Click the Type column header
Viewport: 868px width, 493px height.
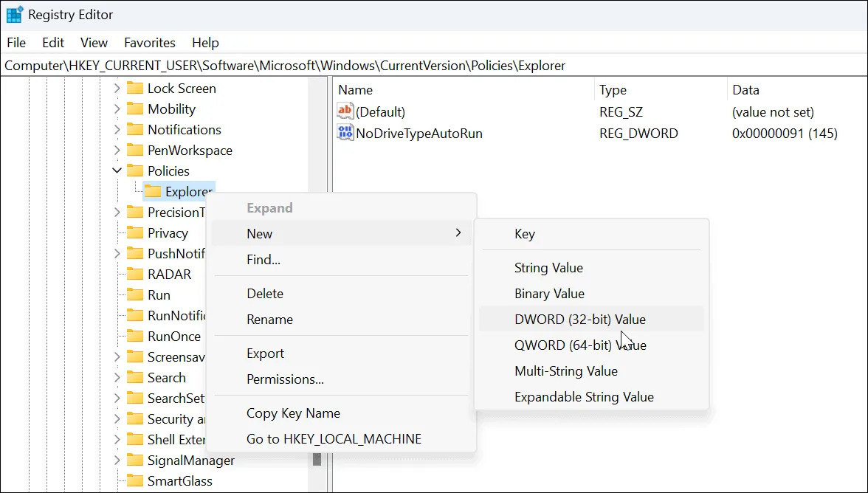coord(661,89)
